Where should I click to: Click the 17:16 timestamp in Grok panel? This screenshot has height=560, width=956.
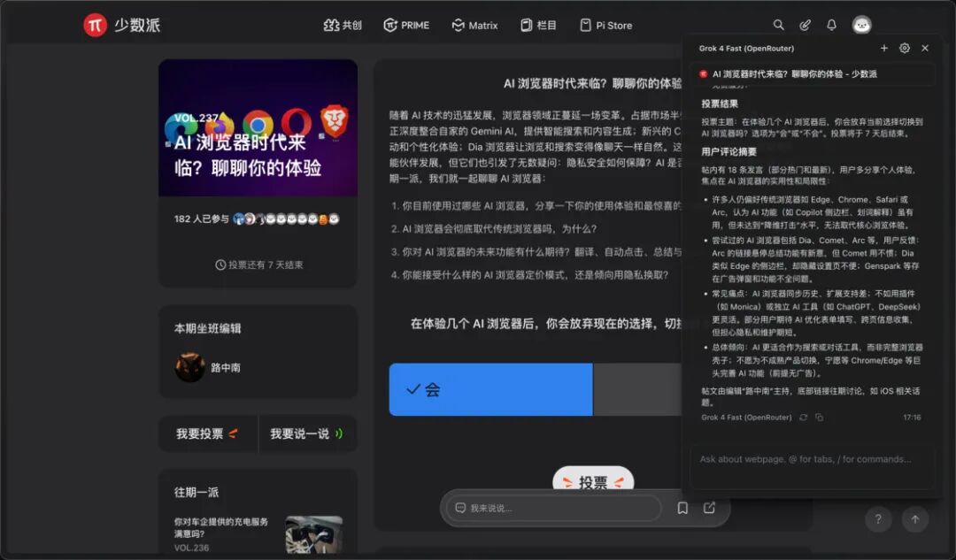pos(912,418)
